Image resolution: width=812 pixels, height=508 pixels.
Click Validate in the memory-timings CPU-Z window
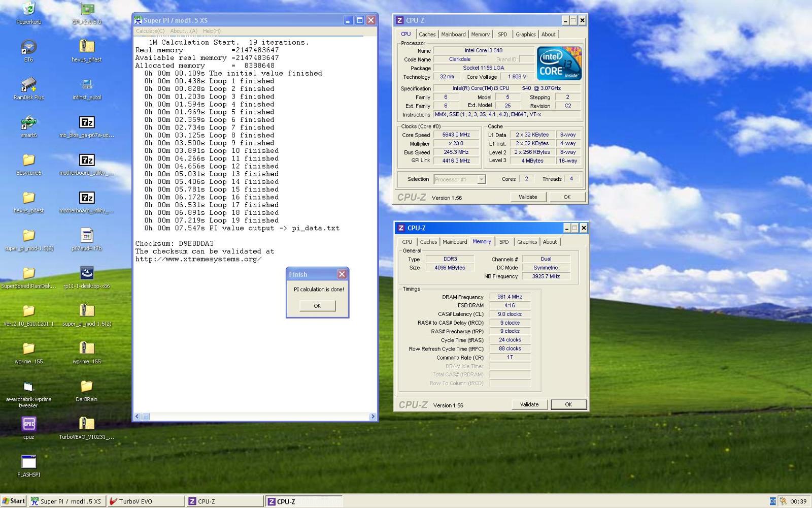[x=529, y=404]
